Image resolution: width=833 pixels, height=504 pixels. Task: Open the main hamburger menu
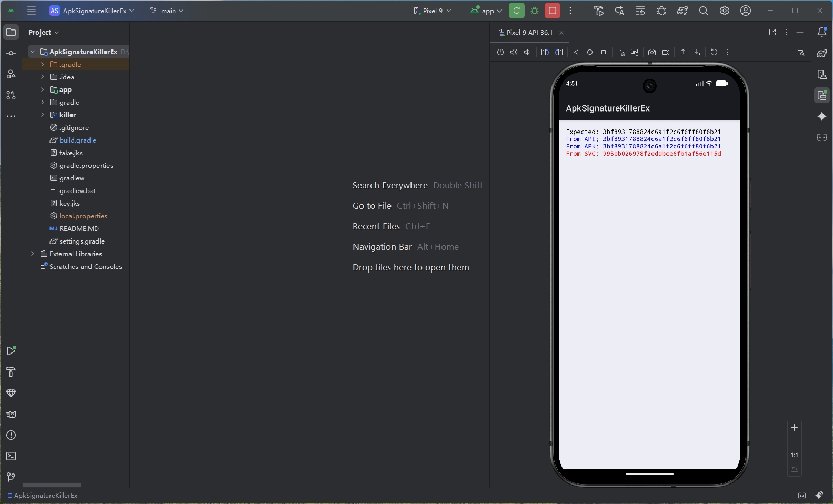(x=32, y=11)
